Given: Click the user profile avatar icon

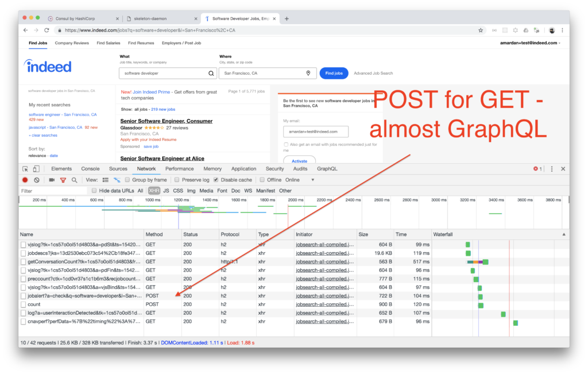Looking at the screenshot, I should [552, 30].
